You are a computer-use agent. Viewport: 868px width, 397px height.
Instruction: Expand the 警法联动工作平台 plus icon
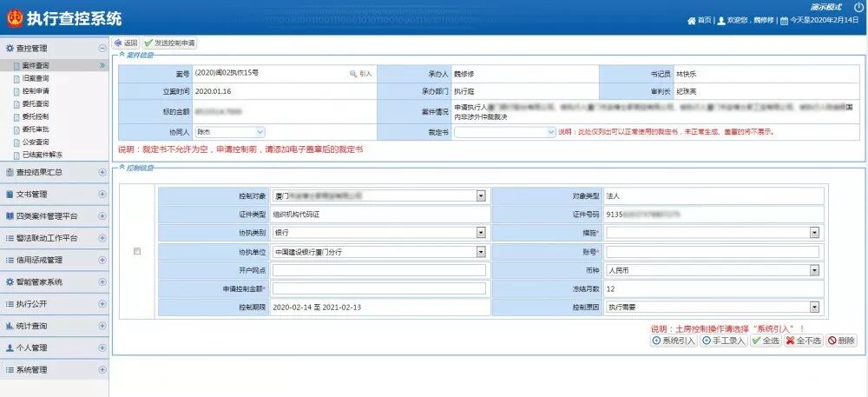click(x=102, y=238)
